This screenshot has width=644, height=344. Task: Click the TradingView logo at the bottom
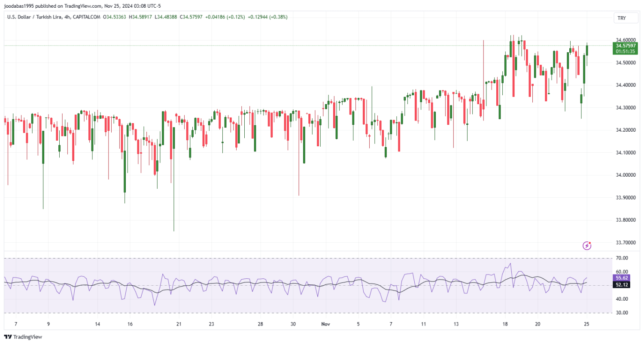pyautogui.click(x=23, y=337)
